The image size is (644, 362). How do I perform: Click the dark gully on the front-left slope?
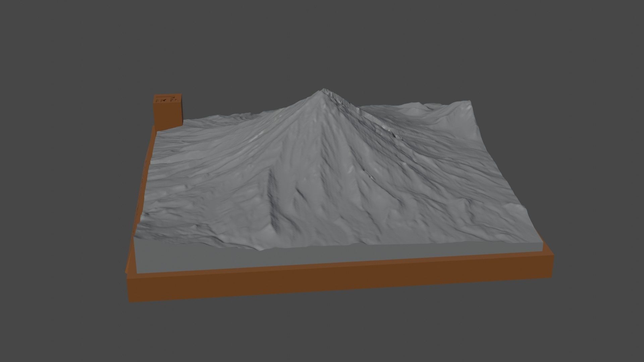[272, 201]
